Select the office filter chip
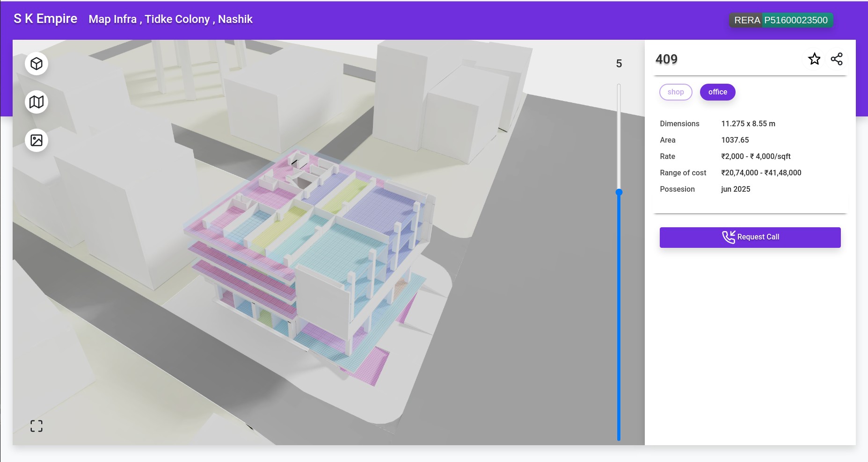The height and width of the screenshot is (462, 868). [718, 92]
